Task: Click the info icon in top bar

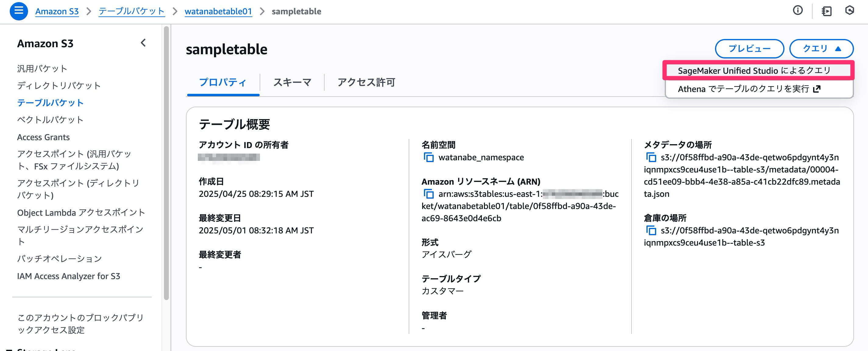Action: click(x=797, y=10)
